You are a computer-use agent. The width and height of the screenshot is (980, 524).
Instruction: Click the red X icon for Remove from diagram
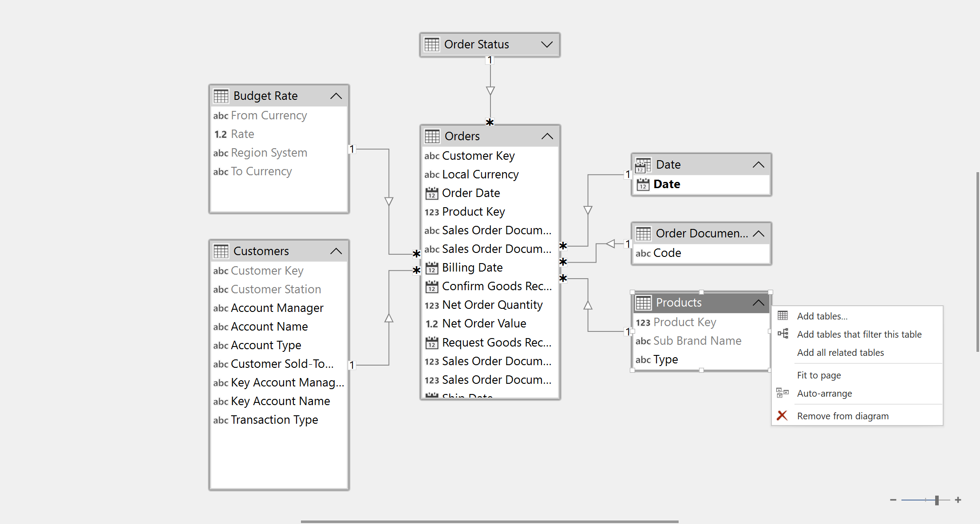[x=782, y=416]
